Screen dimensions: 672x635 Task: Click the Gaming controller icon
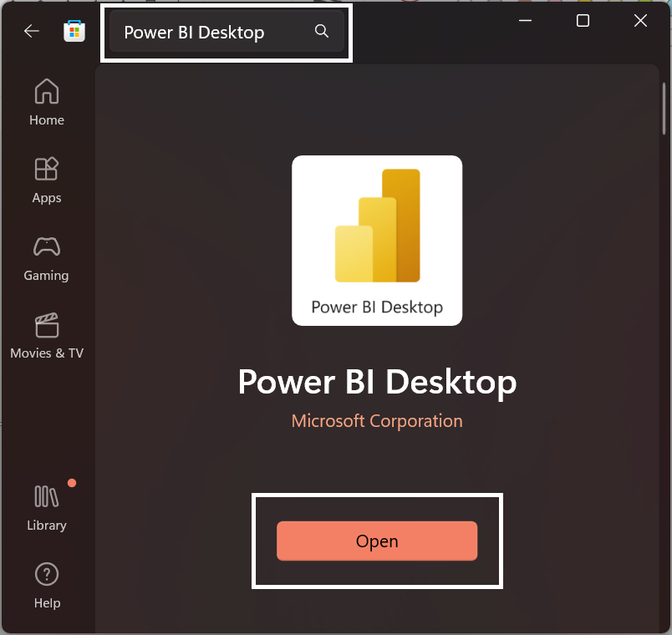[46, 248]
